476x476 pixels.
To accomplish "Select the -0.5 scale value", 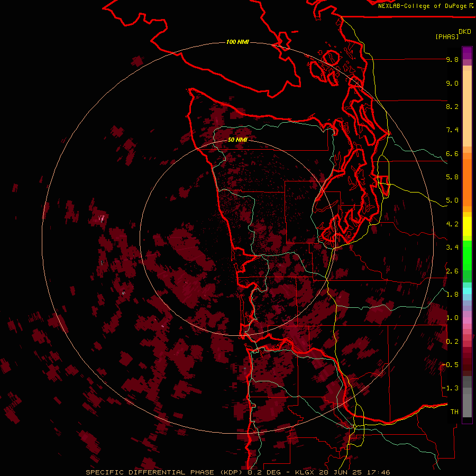I will (450, 365).
